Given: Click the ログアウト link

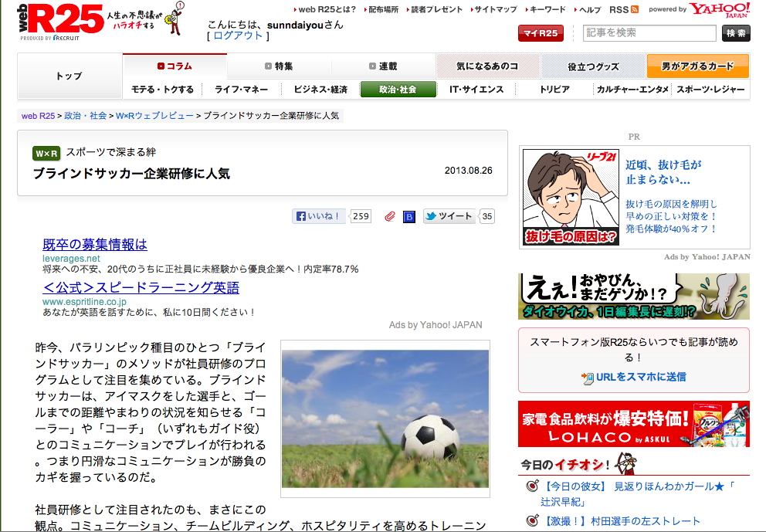Looking at the screenshot, I should (238, 36).
